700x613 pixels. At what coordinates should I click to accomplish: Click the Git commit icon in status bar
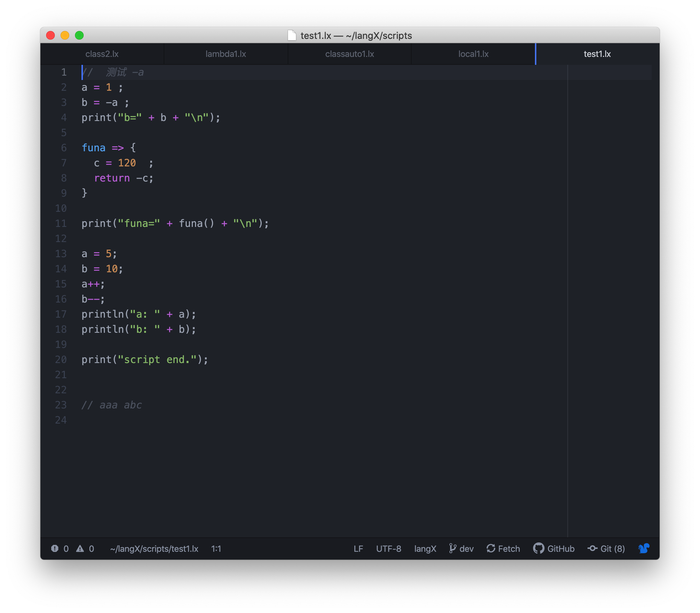[x=592, y=548]
